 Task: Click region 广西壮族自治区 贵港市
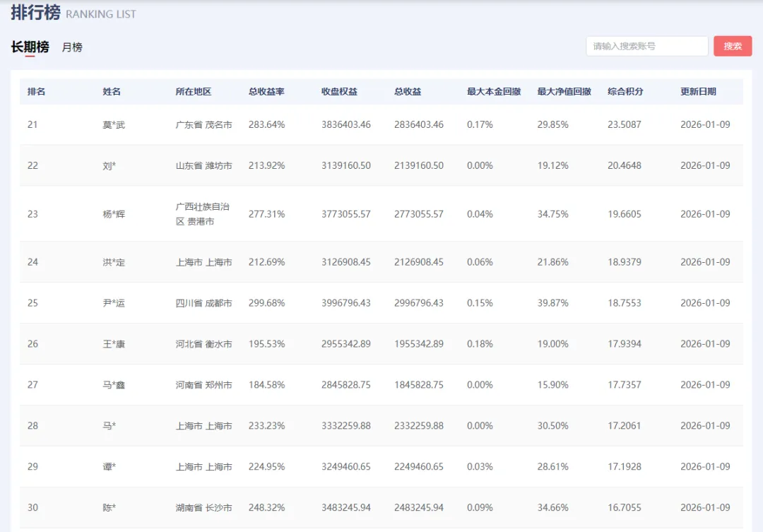point(203,214)
